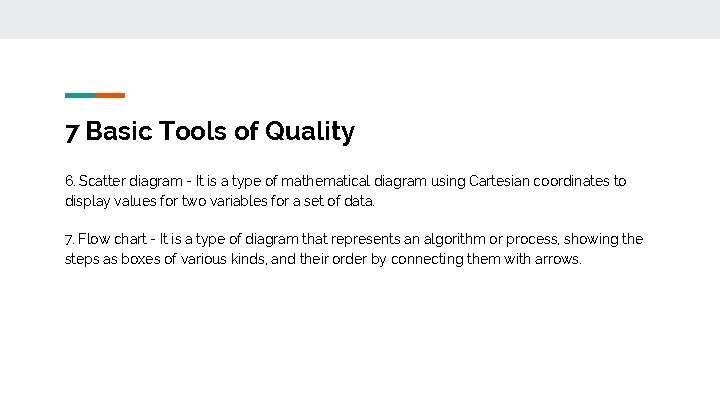Click the "7 Basic Tools of Quality" heading
720x405 pixels.
tap(210, 131)
